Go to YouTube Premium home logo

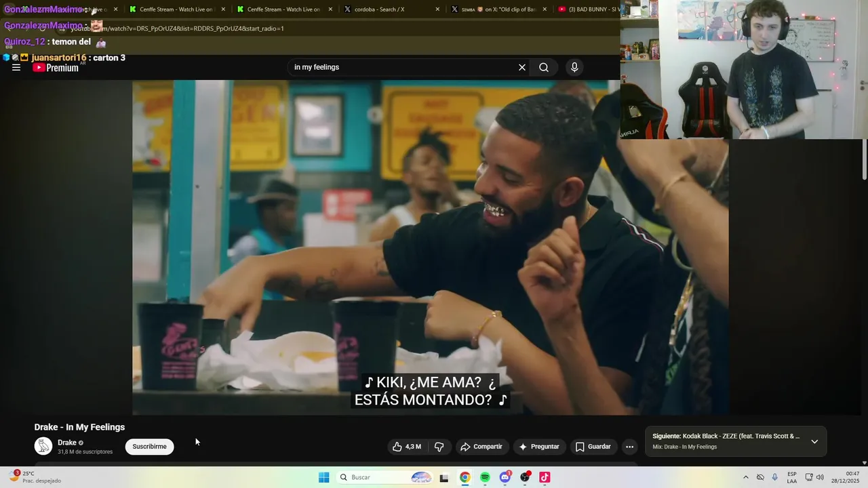click(x=56, y=68)
